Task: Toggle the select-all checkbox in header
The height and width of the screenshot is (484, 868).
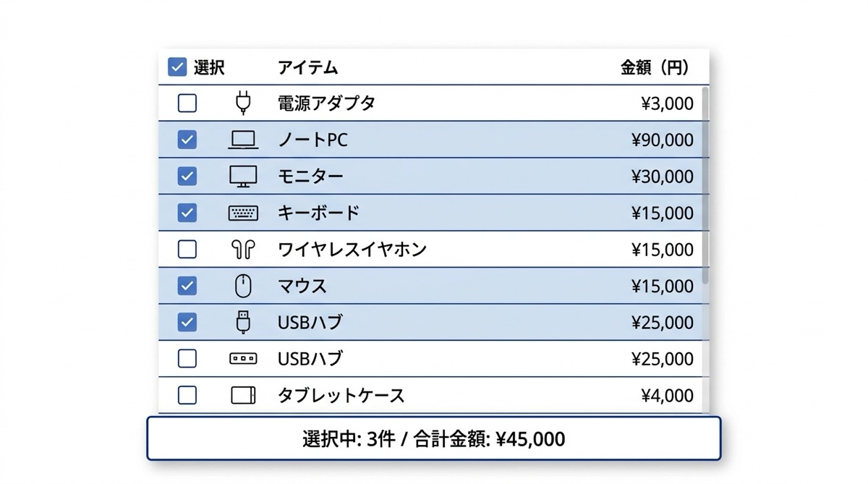Action: click(x=177, y=67)
